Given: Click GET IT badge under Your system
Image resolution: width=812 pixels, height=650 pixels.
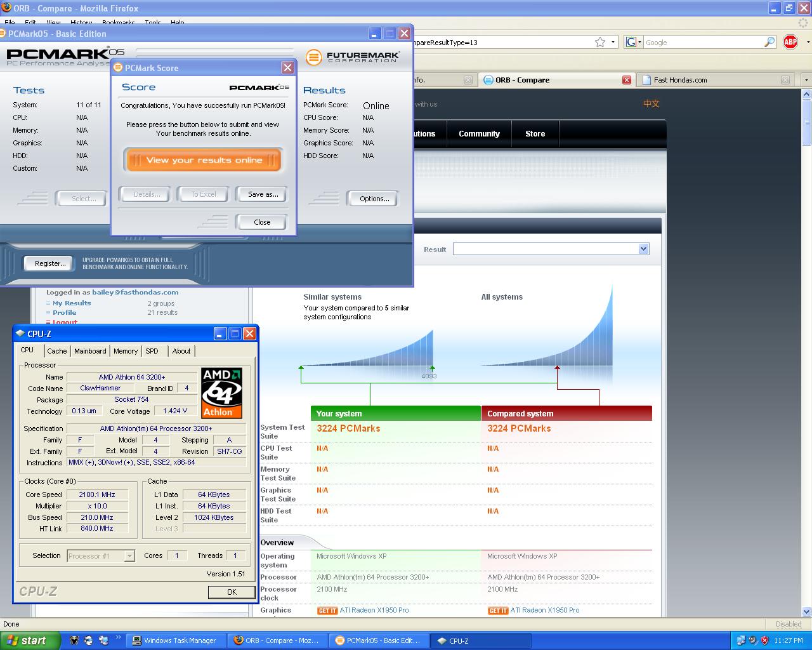Looking at the screenshot, I should pos(327,611).
